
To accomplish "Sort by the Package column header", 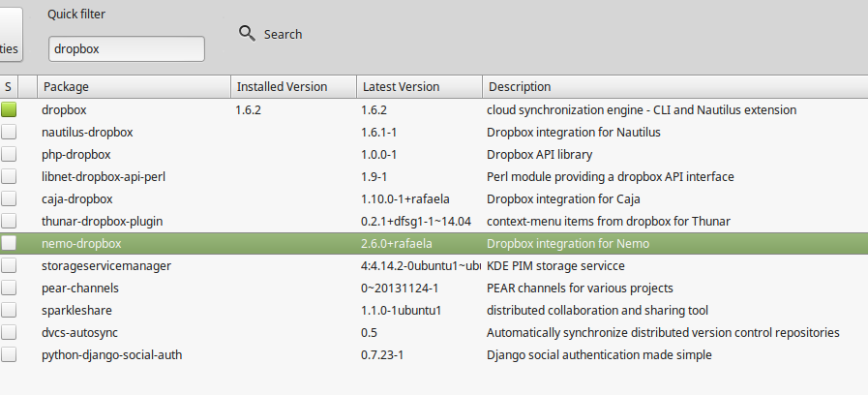I will pyautogui.click(x=134, y=87).
